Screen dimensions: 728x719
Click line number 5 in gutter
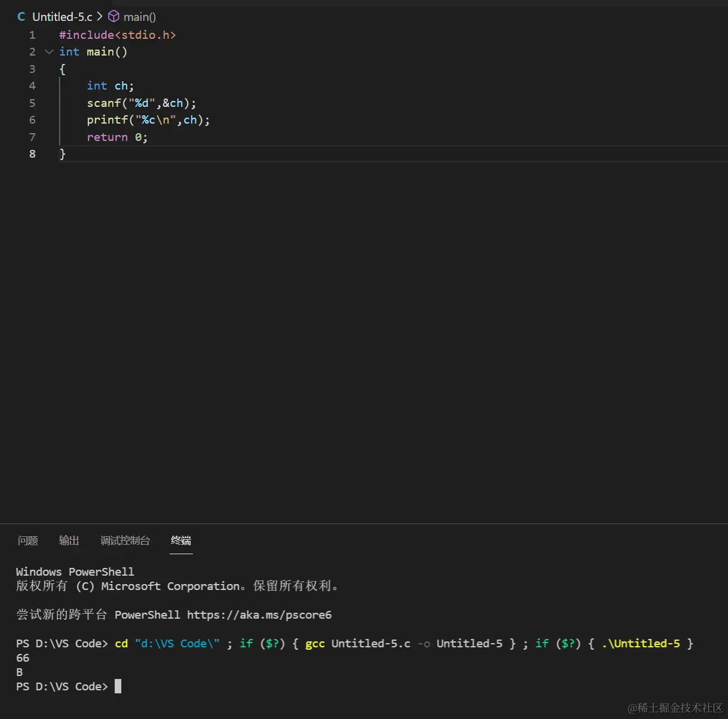(32, 103)
